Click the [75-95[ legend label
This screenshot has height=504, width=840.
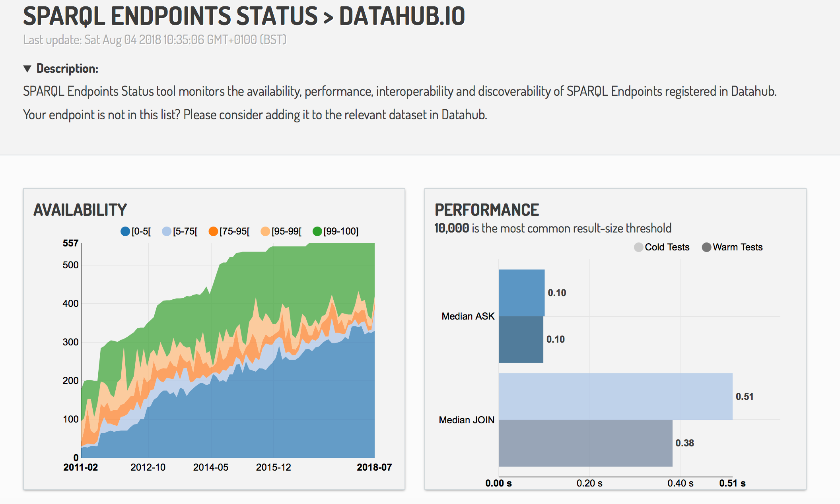pyautogui.click(x=235, y=231)
